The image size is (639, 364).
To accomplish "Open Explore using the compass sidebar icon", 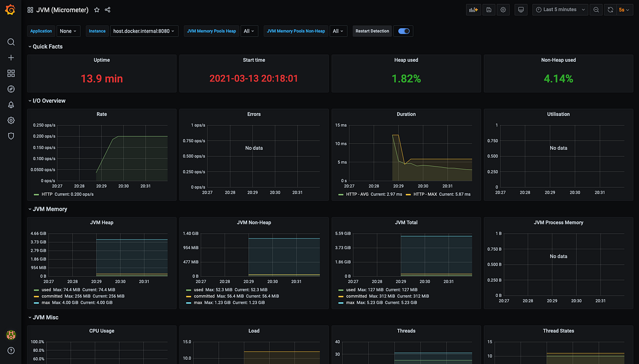I will pos(11,89).
